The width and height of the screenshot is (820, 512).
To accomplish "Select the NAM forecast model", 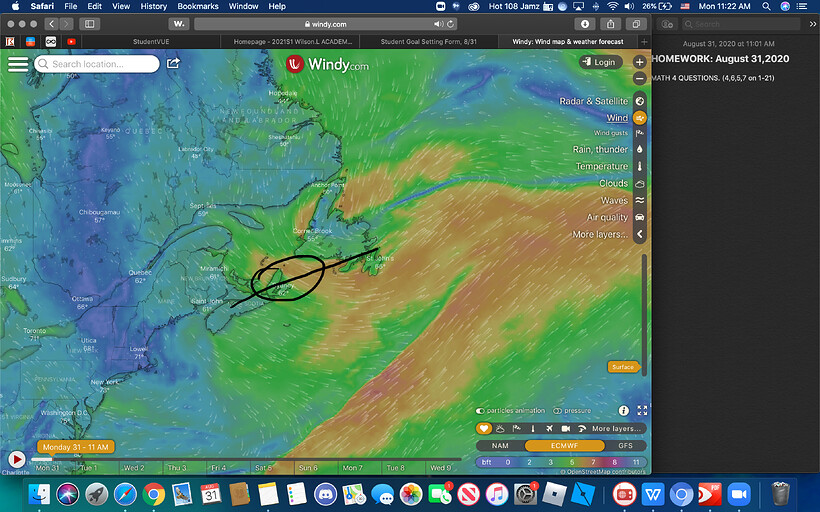I will (500, 446).
